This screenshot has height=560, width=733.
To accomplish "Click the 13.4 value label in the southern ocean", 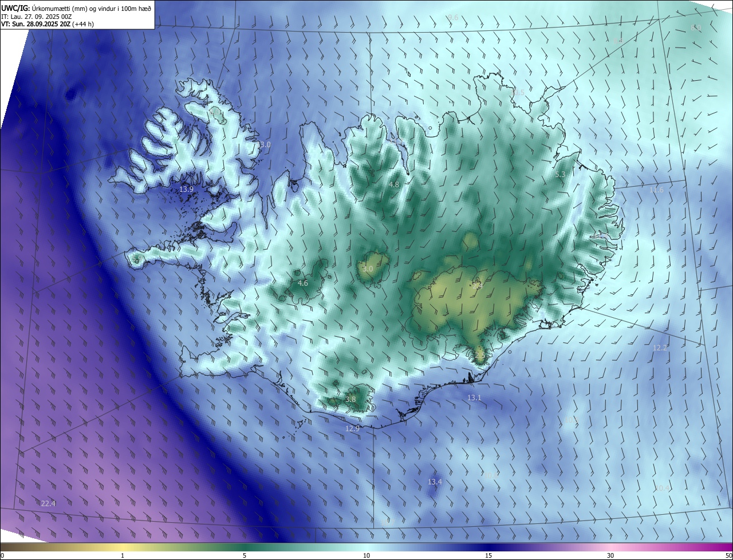I will click(x=435, y=482).
